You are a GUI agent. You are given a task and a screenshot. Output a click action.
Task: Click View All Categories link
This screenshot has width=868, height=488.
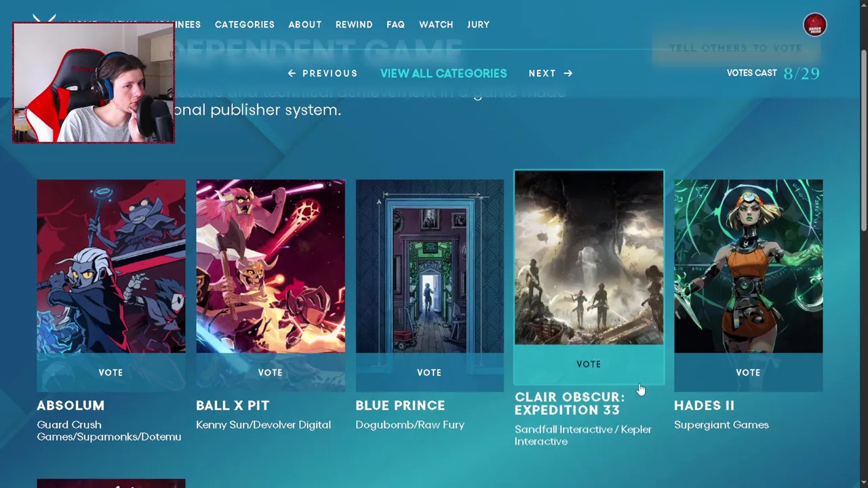(443, 73)
